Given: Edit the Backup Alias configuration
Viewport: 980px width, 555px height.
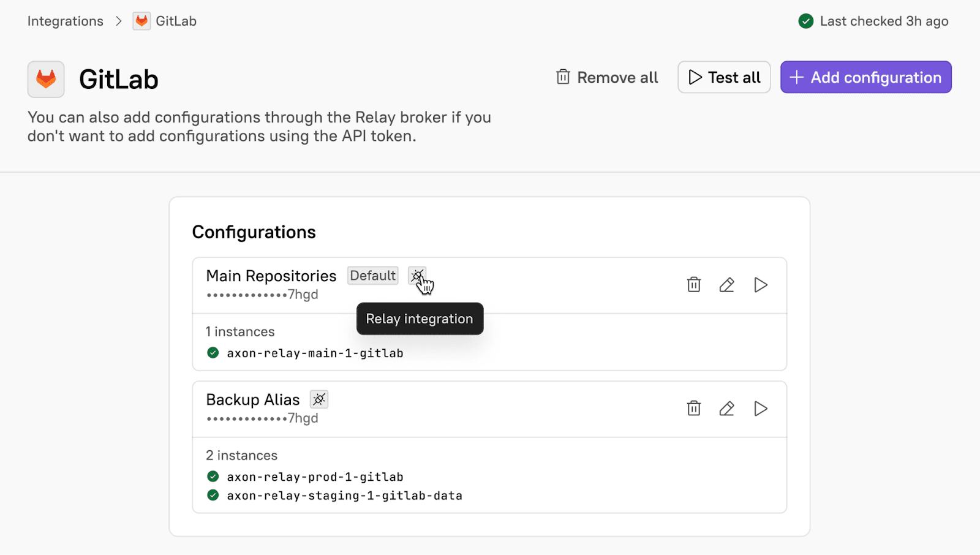Looking at the screenshot, I should 726,409.
